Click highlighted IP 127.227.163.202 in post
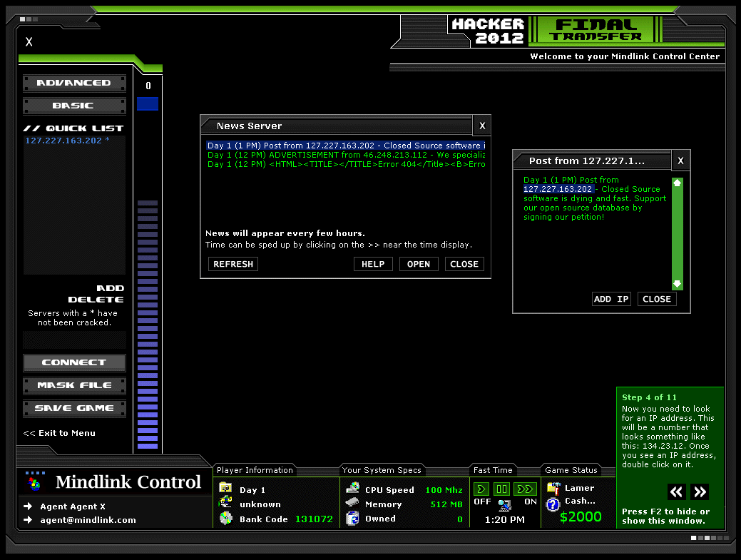This screenshot has height=560, width=741. click(x=558, y=189)
